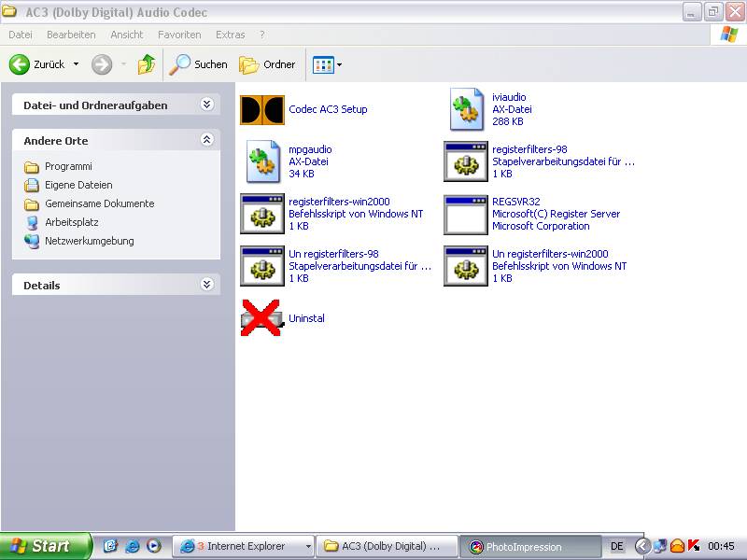Open the Suchen search tool
This screenshot has width=747, height=560.
click(198, 64)
